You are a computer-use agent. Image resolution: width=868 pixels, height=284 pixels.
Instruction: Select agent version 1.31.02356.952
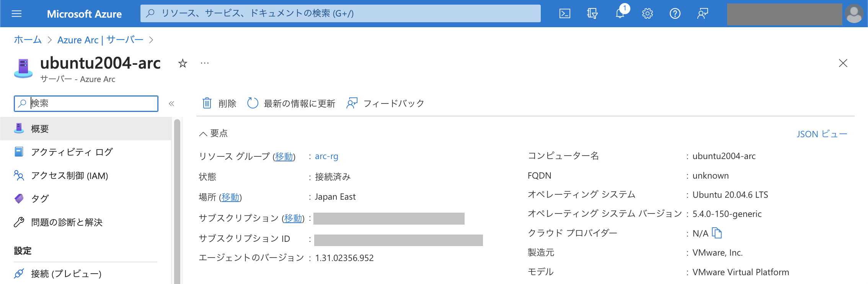(x=344, y=258)
